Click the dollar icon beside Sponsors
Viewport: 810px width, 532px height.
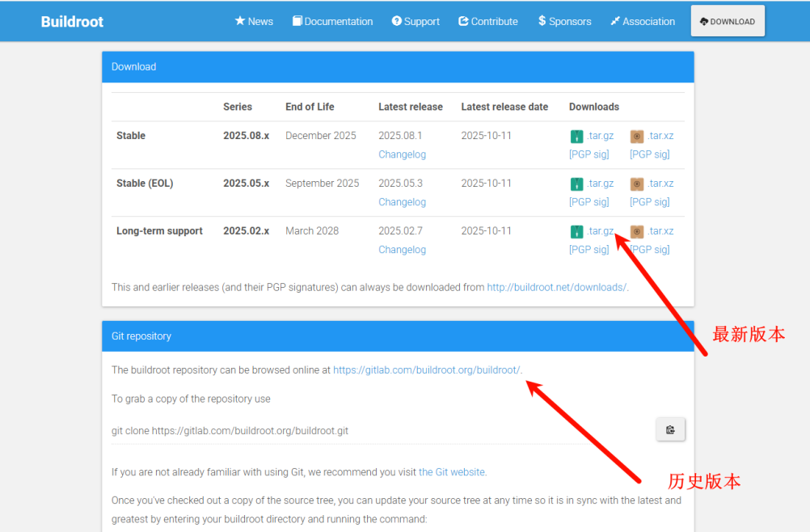click(542, 21)
